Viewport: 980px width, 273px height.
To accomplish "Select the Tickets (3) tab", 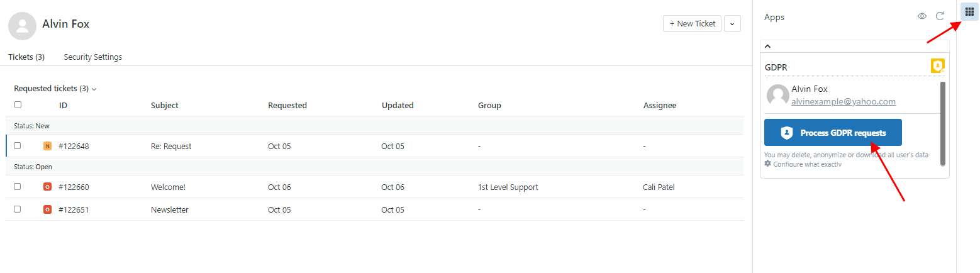I will point(26,57).
